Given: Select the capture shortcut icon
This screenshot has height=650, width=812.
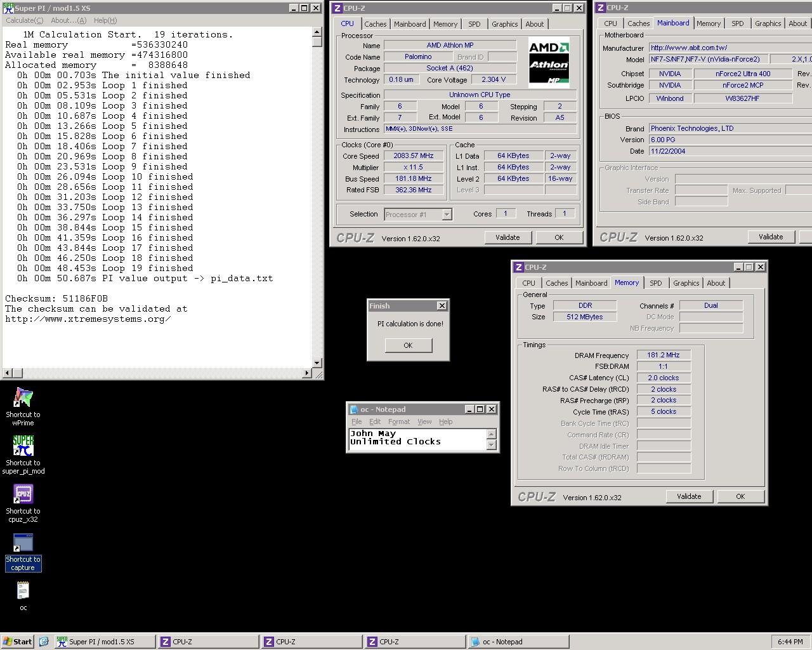Looking at the screenshot, I should click(23, 552).
